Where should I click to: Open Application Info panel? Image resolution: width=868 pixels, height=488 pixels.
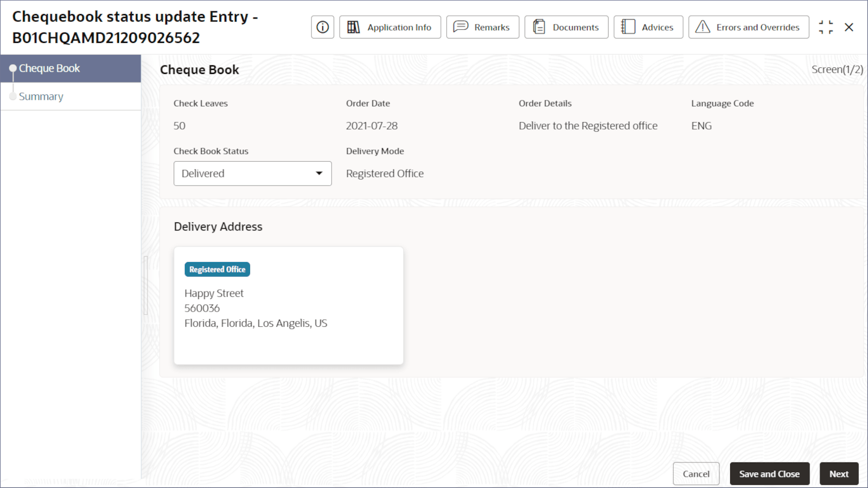[390, 27]
